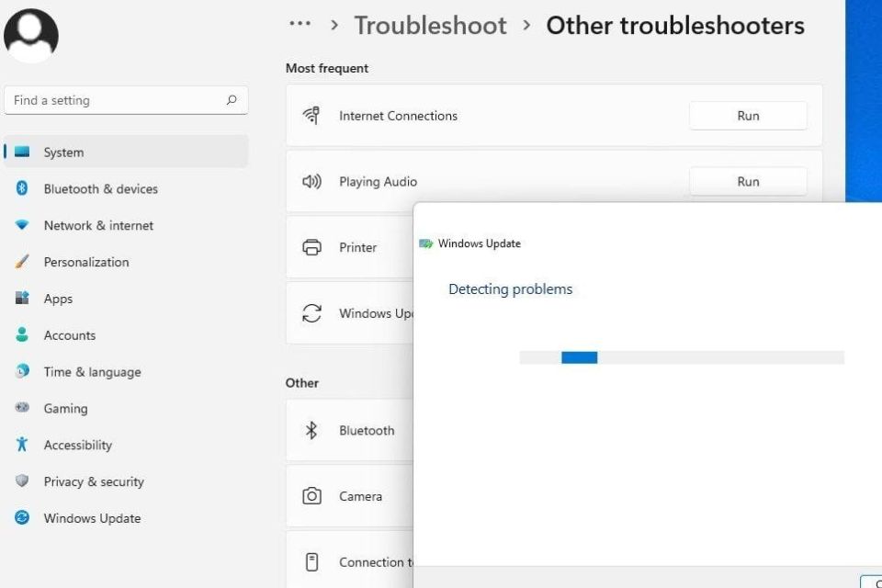
Task: Click the Playing Audio label
Action: [378, 182]
